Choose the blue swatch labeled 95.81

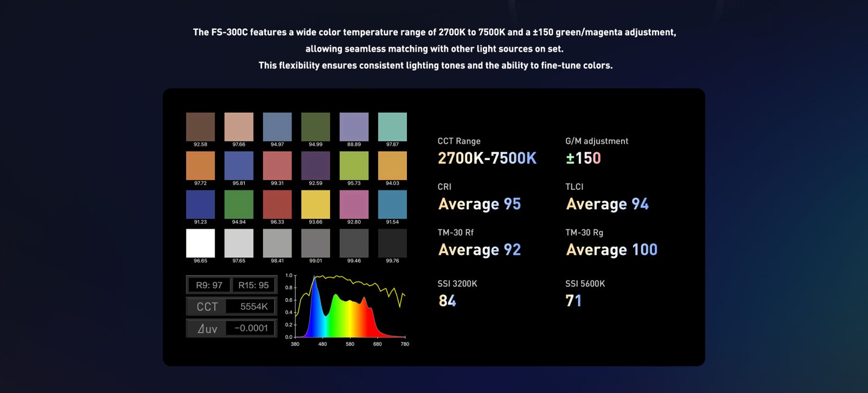239,166
